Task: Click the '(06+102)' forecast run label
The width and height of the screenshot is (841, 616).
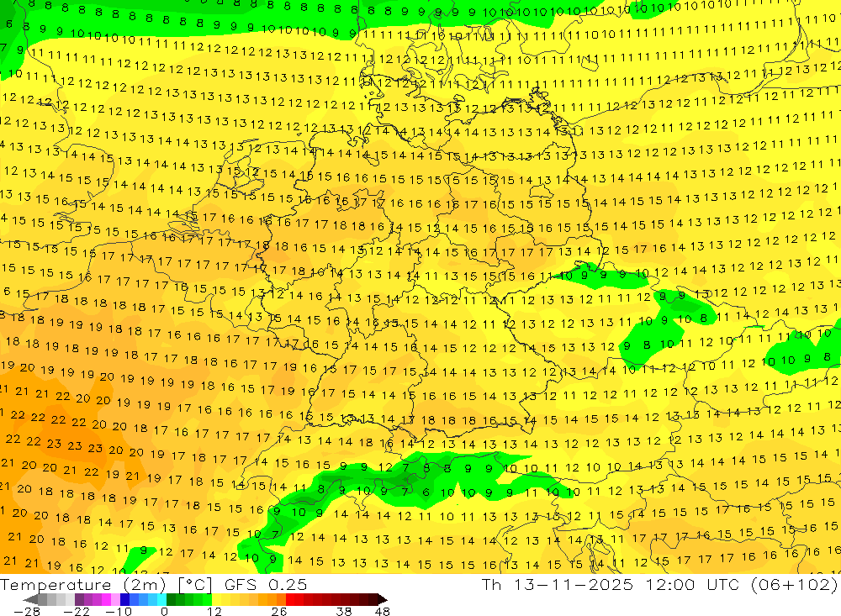Action: click(795, 585)
